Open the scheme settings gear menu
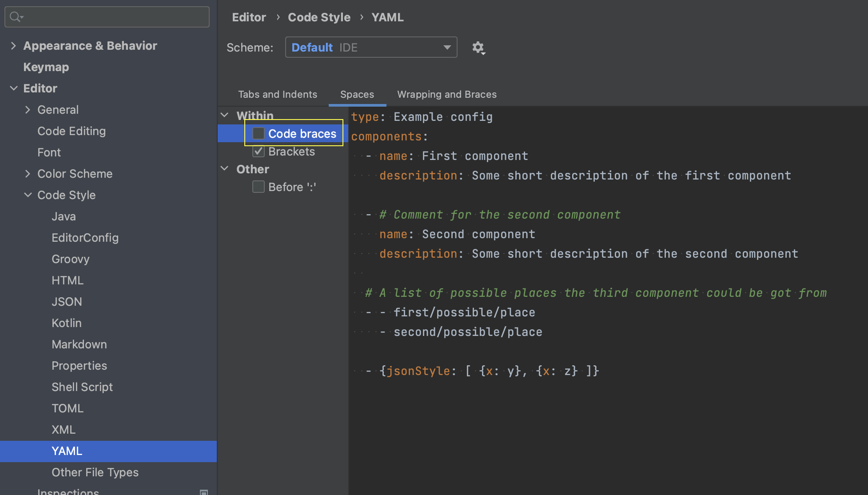This screenshot has height=495, width=868. tap(478, 48)
